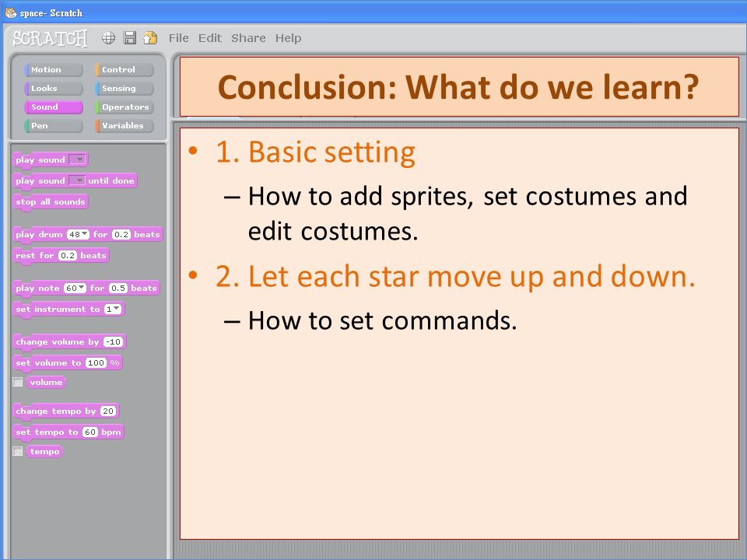Click the share project folder icon

(x=150, y=38)
